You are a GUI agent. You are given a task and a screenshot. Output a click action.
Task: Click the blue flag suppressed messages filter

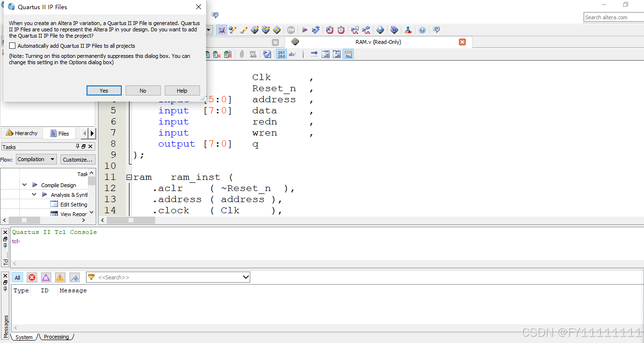tap(74, 277)
